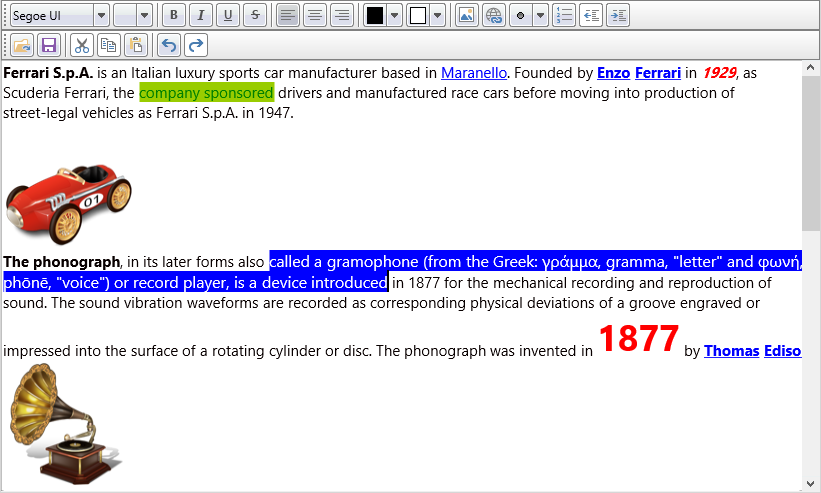Click the large red 1877 text

pos(638,338)
